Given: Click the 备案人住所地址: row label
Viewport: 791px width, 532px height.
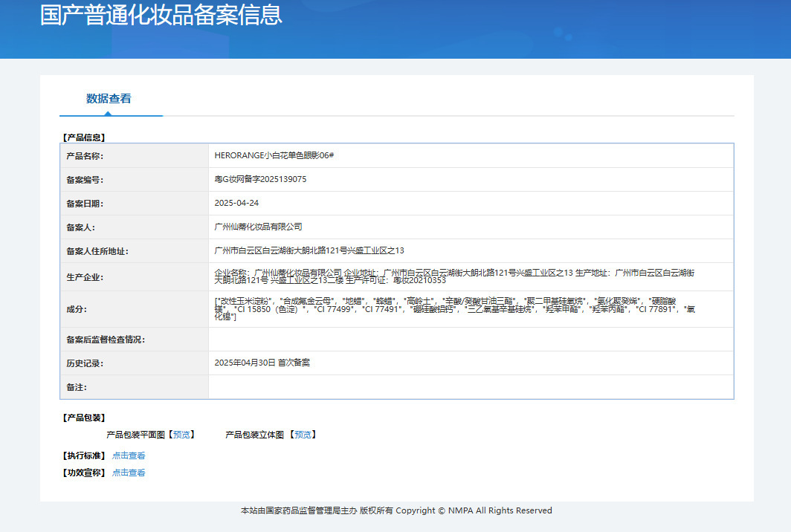Looking at the screenshot, I should pos(97,251).
